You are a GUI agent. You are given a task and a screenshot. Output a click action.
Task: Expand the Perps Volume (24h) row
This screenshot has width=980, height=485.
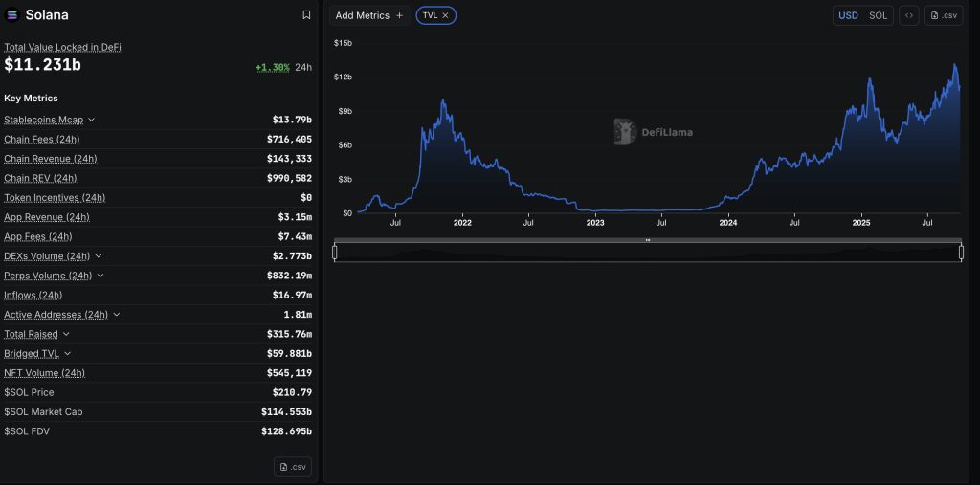point(100,276)
